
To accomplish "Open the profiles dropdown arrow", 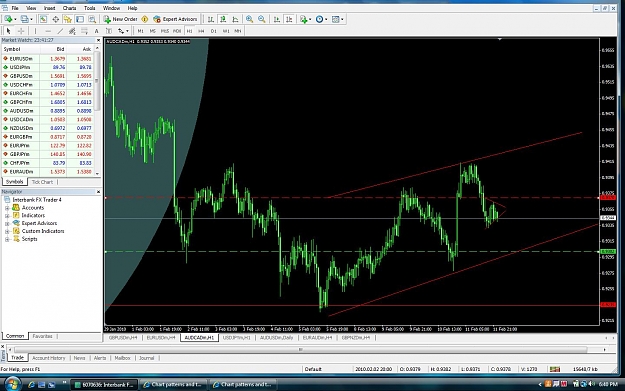I will 31,19.
